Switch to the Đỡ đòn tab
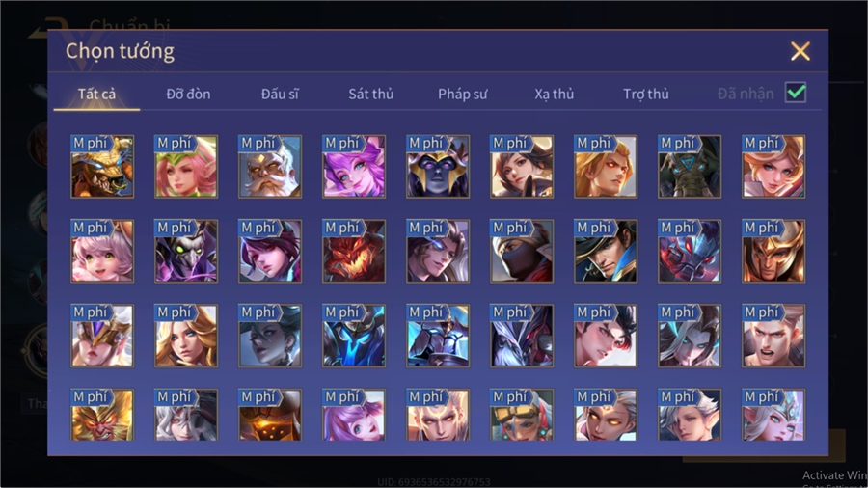This screenshot has width=868, height=488. [x=188, y=95]
